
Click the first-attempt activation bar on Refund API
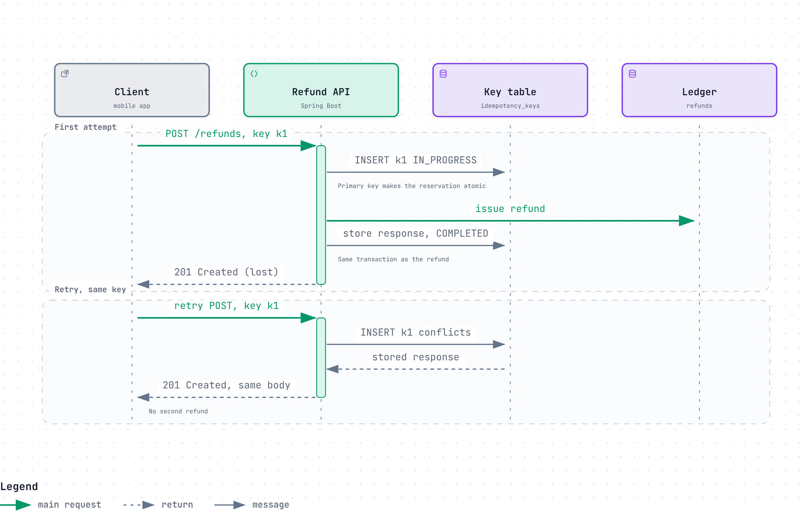tap(321, 215)
